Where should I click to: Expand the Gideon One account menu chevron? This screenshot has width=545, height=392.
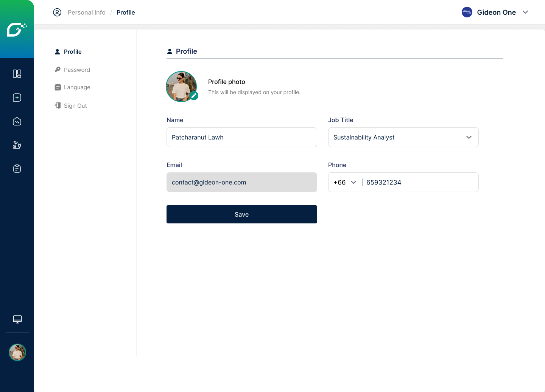525,12
